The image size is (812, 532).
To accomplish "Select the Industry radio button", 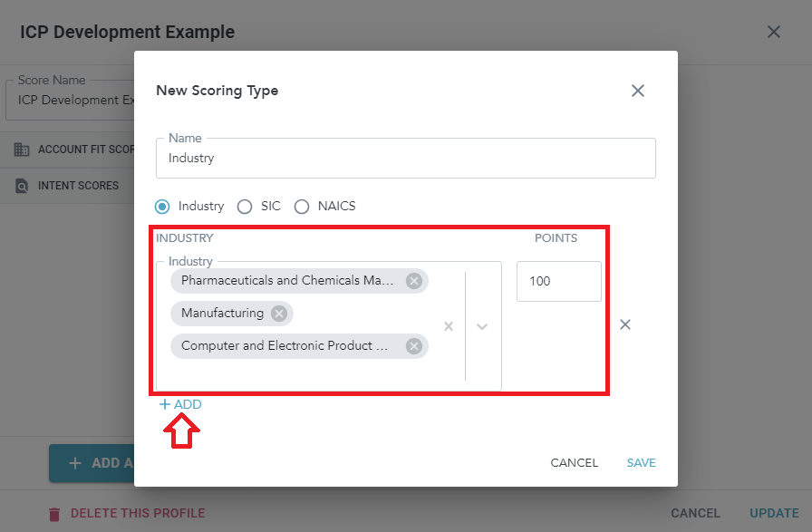I will click(x=163, y=207).
